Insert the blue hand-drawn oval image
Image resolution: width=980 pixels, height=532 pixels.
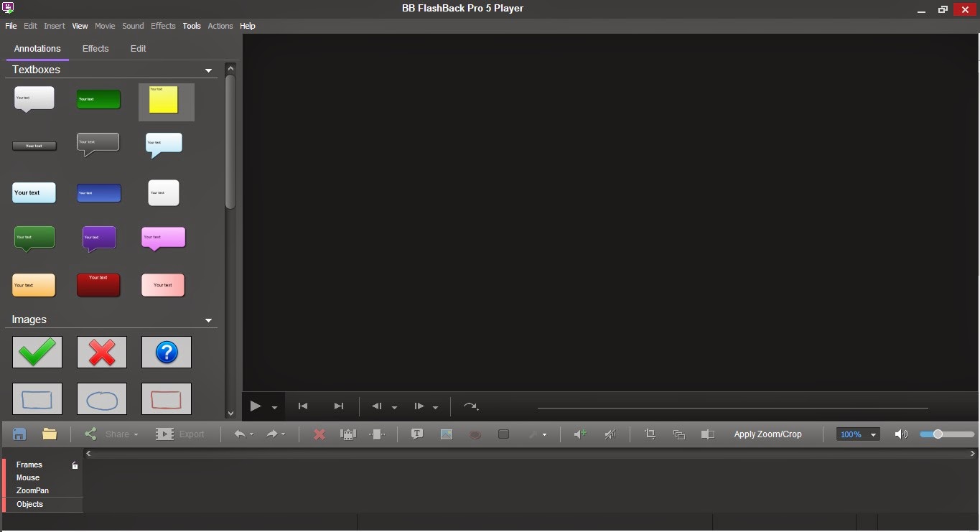coord(102,399)
